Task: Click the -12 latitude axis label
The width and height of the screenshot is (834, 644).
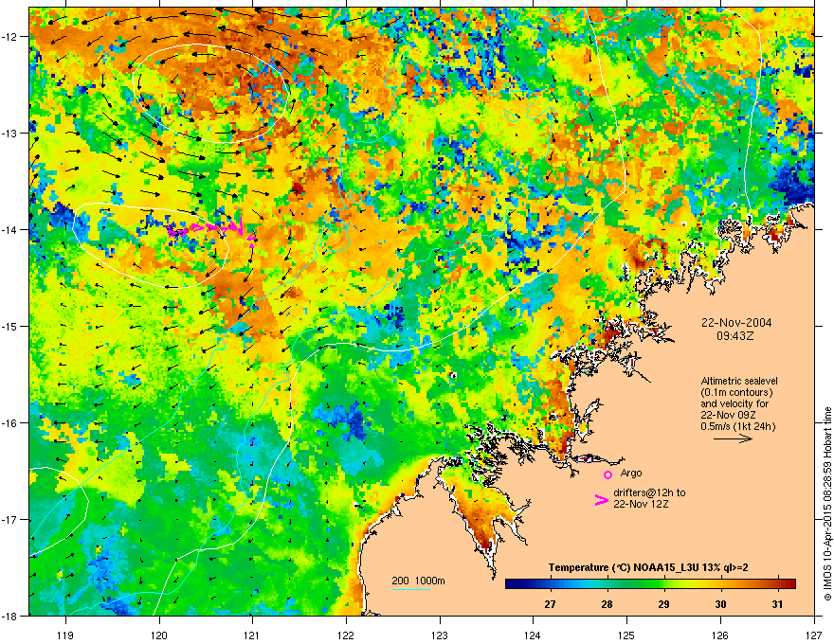Action: click(9, 37)
